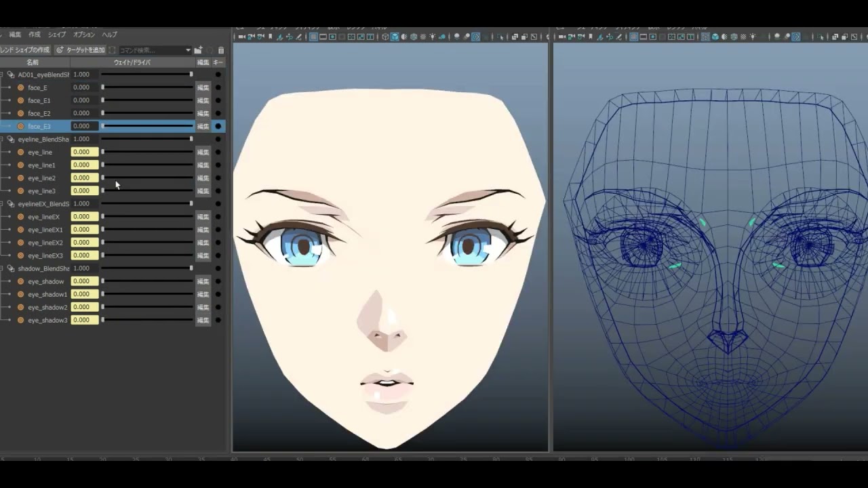This screenshot has height=488, width=868.
Task: Open the オプション menu
Action: click(x=84, y=35)
